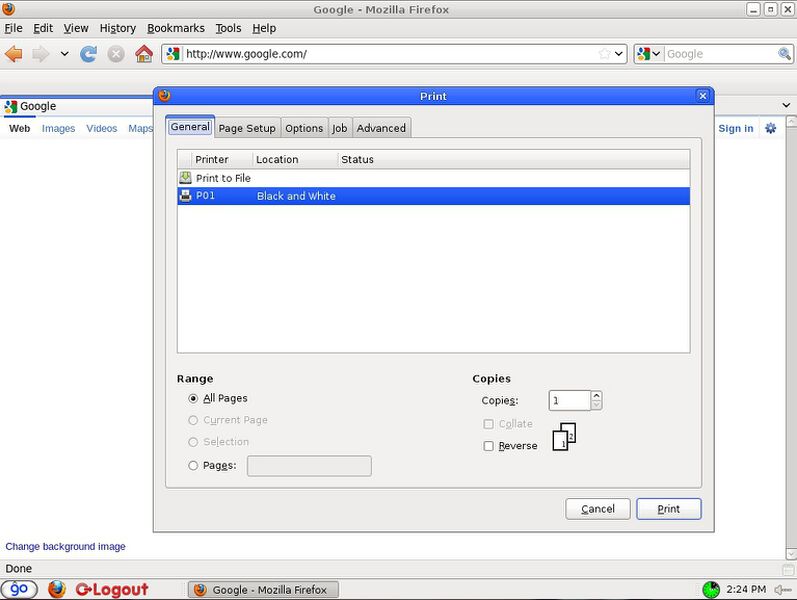Viewport: 797px width, 600px height.
Task: Open the Tools menu
Action: point(228,28)
